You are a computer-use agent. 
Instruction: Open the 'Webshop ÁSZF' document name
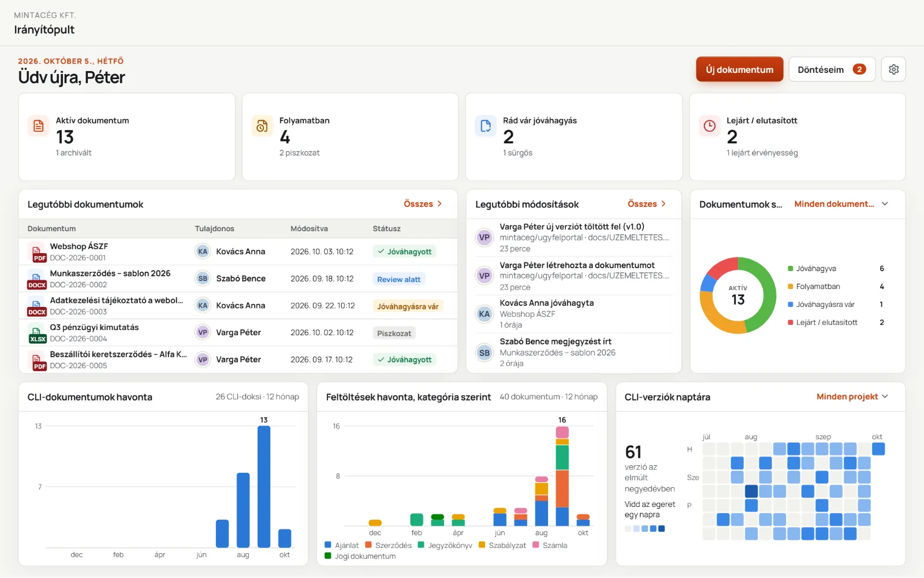coord(79,246)
